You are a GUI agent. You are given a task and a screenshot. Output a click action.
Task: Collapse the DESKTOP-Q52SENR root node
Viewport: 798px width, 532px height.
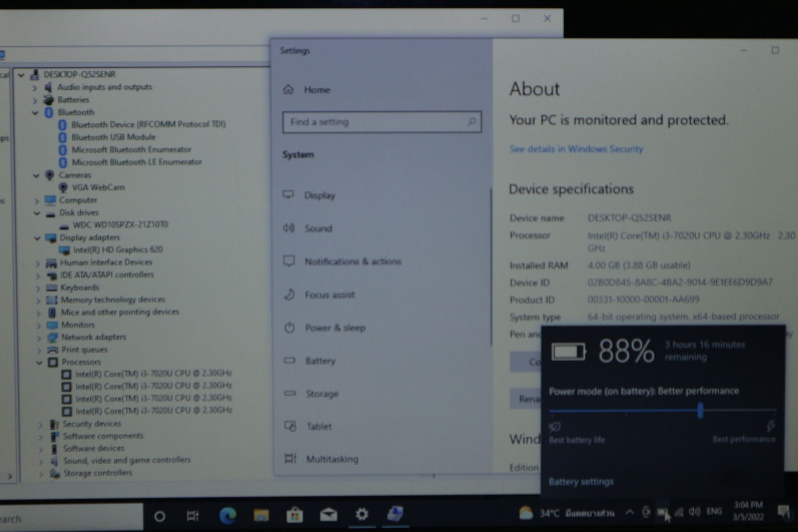[x=21, y=75]
